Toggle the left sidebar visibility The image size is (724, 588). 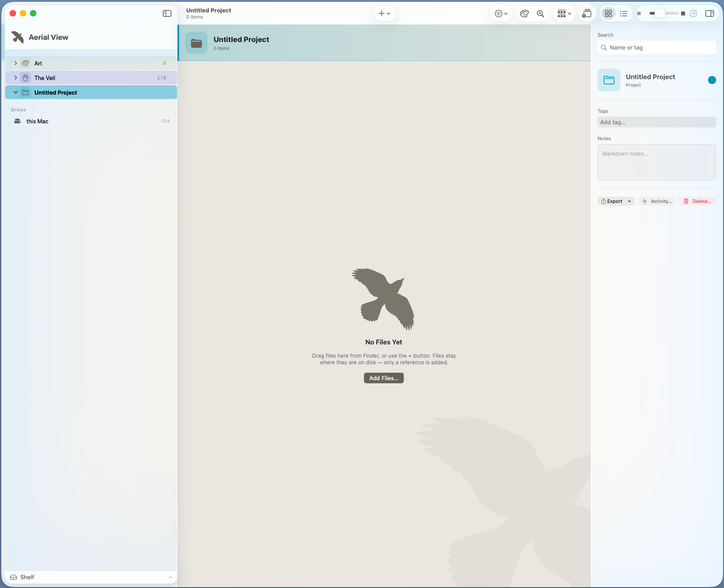tap(167, 13)
